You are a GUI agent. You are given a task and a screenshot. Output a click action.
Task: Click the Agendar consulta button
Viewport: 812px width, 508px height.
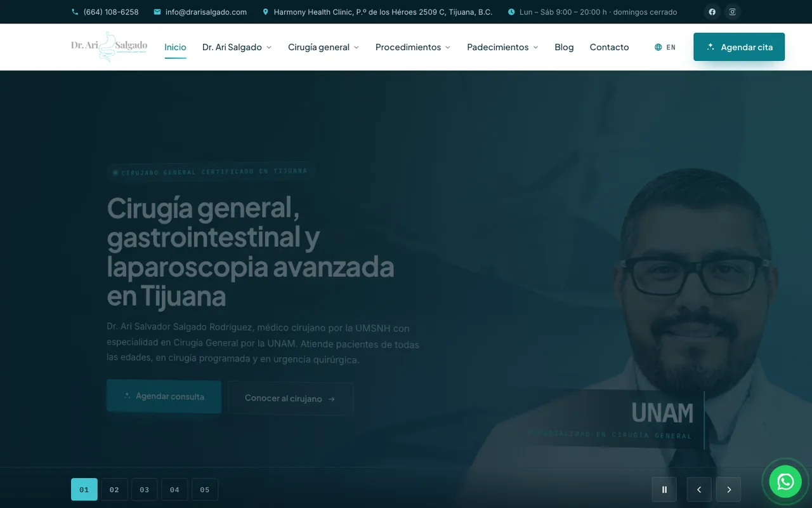point(164,396)
